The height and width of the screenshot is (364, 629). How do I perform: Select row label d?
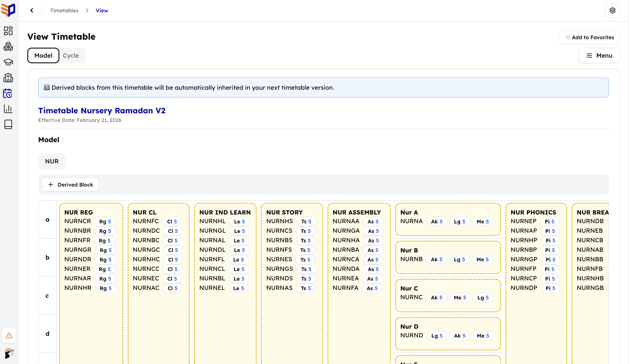[47, 334]
